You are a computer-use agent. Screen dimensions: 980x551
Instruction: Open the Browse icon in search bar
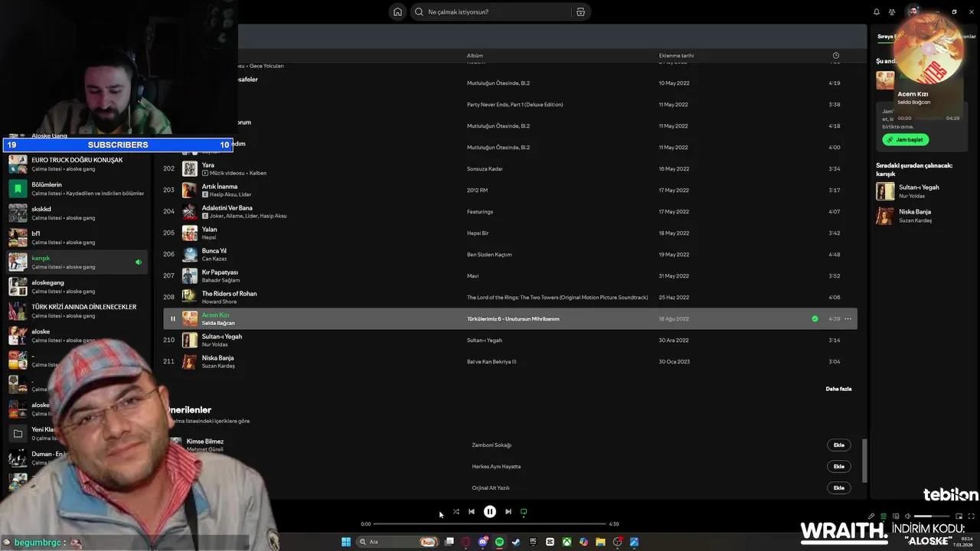coord(580,11)
